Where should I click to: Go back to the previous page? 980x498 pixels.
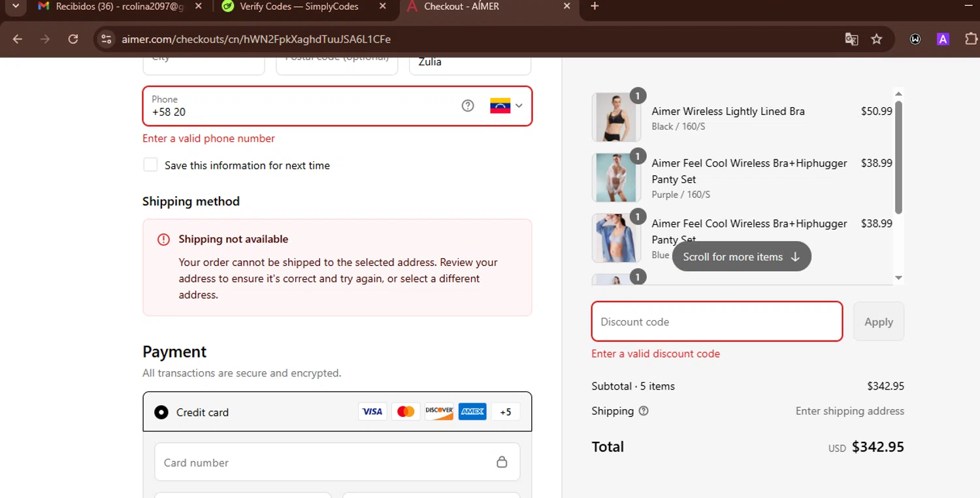click(x=18, y=39)
